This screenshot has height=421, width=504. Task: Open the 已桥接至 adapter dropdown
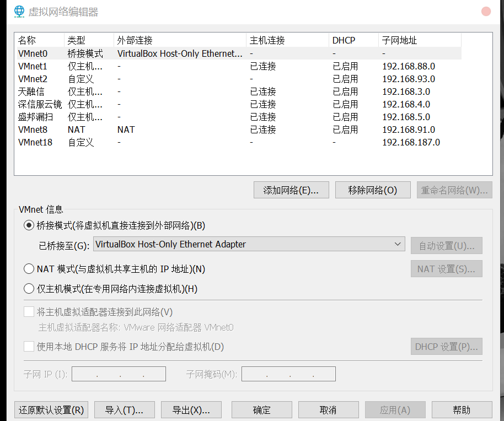[x=249, y=244]
